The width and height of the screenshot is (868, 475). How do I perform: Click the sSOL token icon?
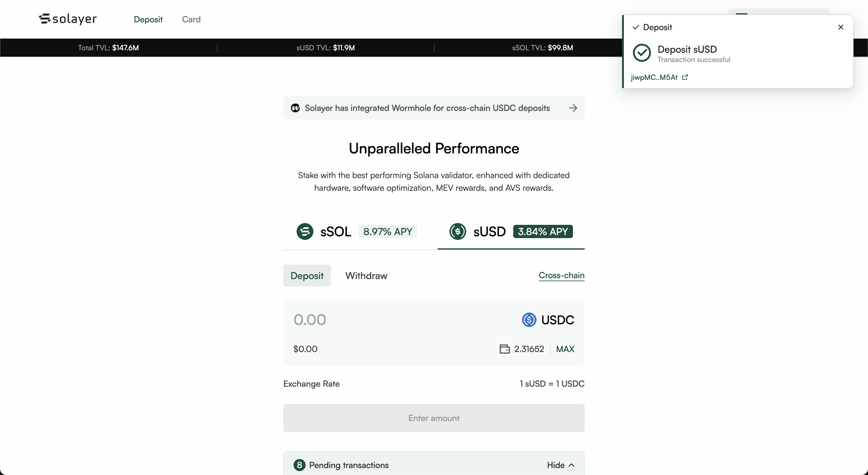click(x=305, y=231)
